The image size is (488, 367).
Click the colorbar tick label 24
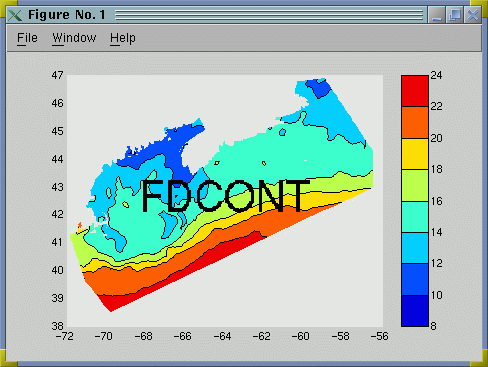(436, 75)
